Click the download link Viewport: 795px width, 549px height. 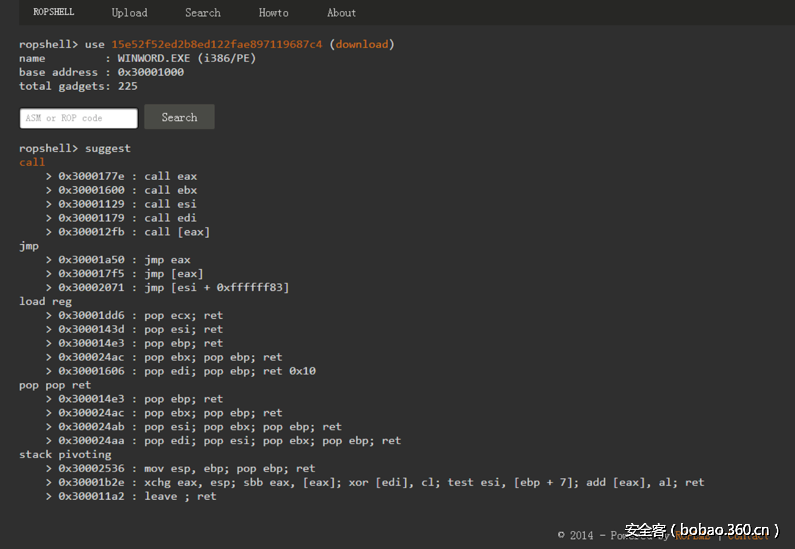click(x=362, y=44)
